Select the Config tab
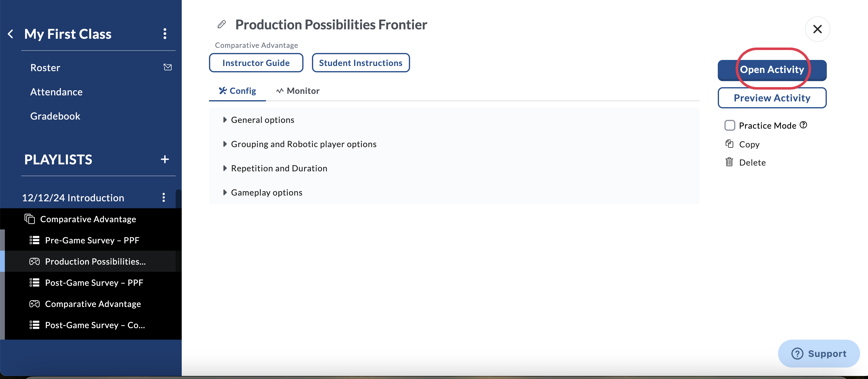This screenshot has width=868, height=379. coord(237,91)
